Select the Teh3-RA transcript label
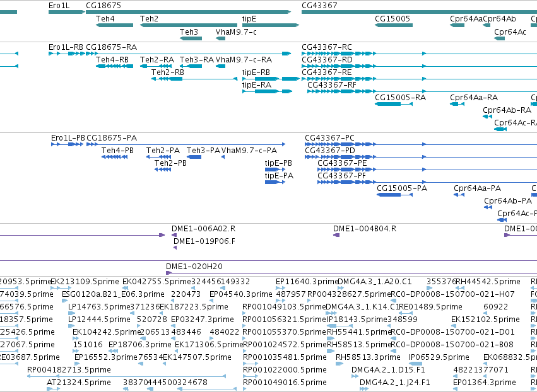The image size is (537, 392). (197, 60)
